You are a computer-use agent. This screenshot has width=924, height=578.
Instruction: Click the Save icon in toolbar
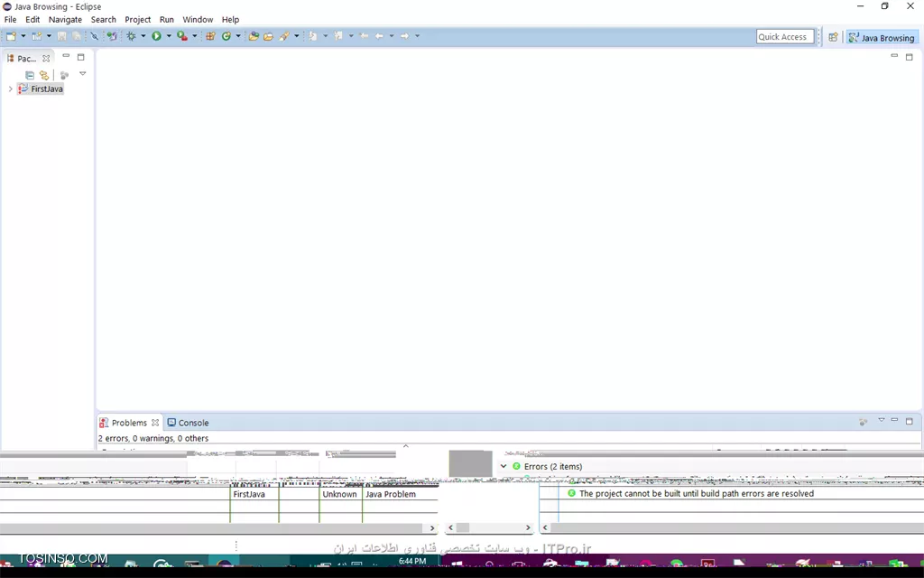pyautogui.click(x=61, y=36)
